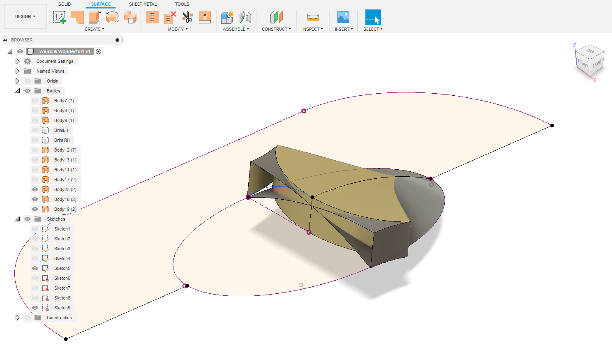Open the MODIFY dropdown menu
This screenshot has height=364, width=612.
(x=178, y=29)
